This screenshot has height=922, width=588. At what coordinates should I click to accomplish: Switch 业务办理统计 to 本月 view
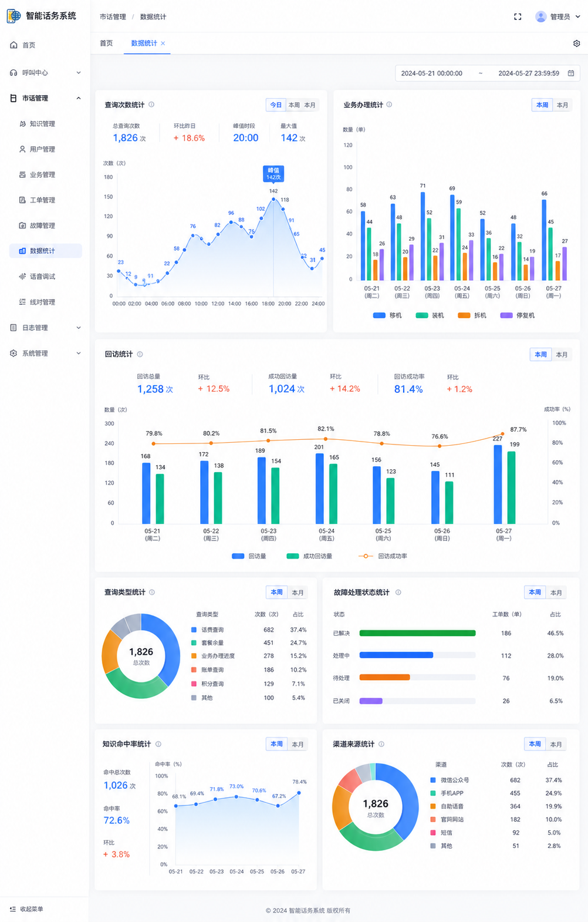tap(562, 105)
